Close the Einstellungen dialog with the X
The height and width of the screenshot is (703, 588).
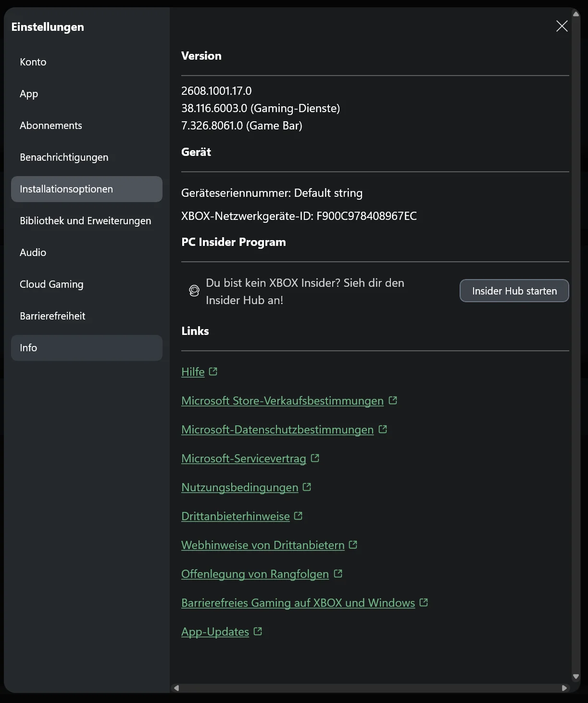[x=562, y=26]
